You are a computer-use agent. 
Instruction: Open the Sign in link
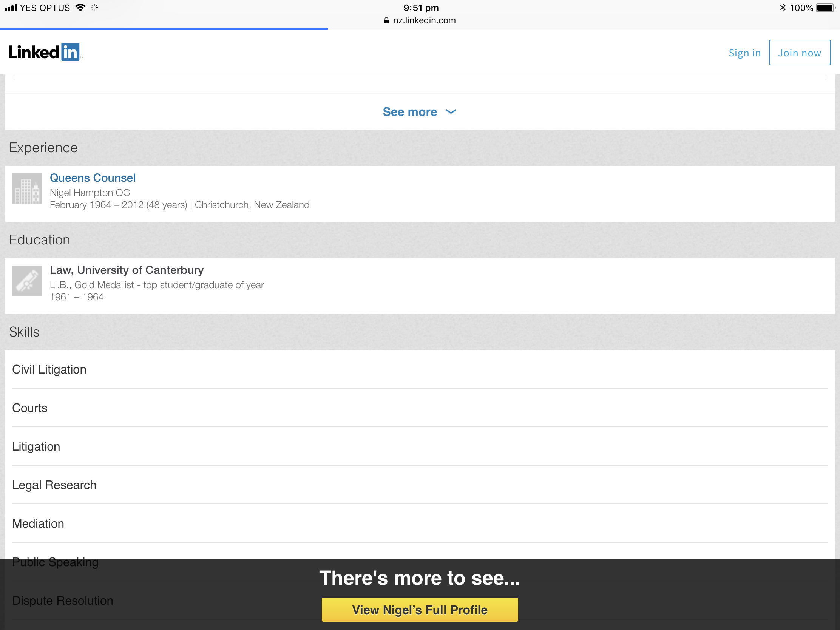coord(744,53)
